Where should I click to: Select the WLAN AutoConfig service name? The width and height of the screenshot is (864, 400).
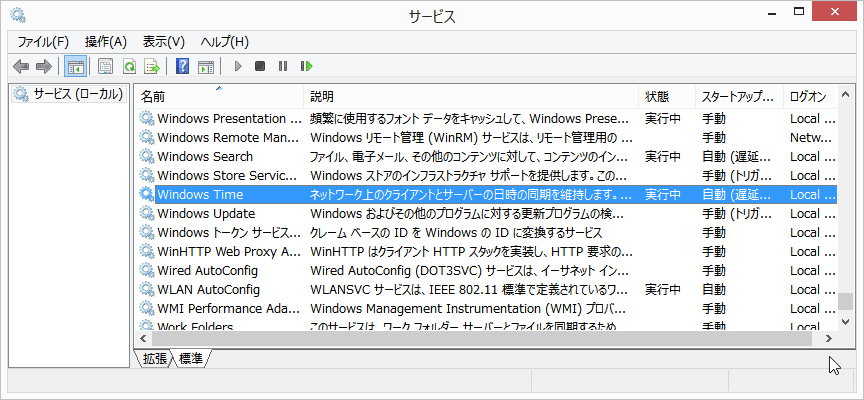[x=208, y=289]
